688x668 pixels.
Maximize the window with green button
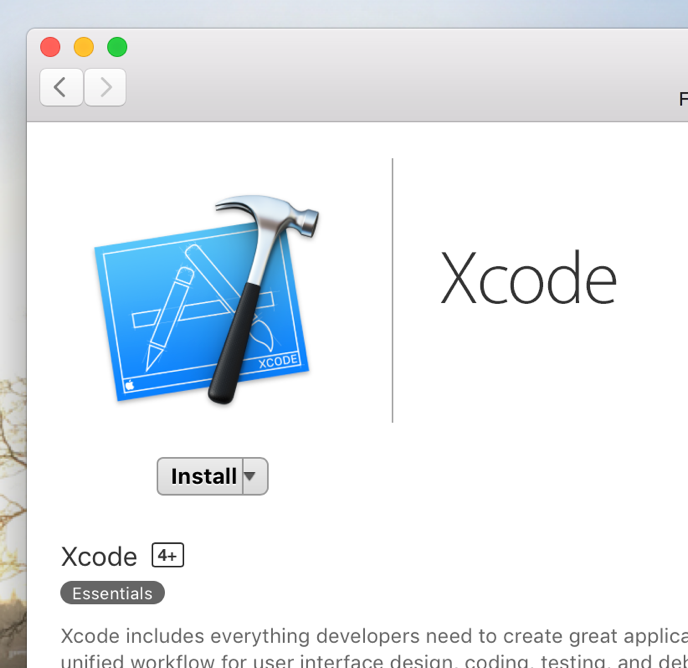(x=117, y=47)
